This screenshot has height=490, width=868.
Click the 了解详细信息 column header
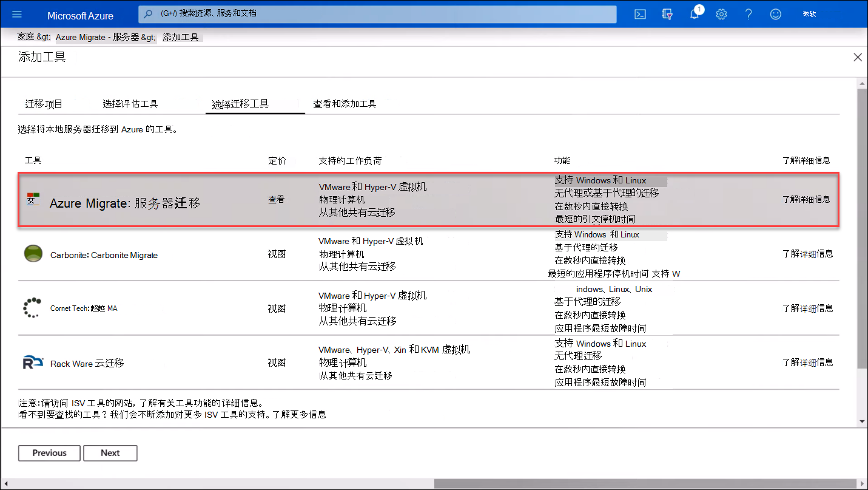point(806,160)
